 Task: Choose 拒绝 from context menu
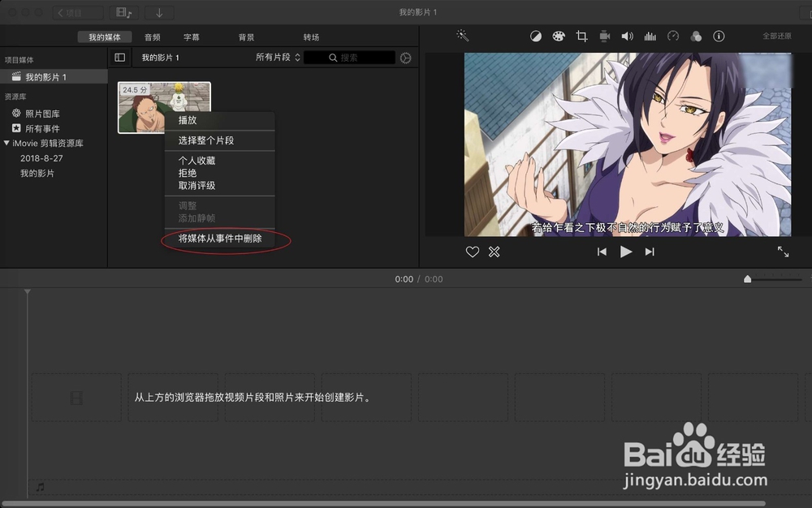click(x=219, y=174)
